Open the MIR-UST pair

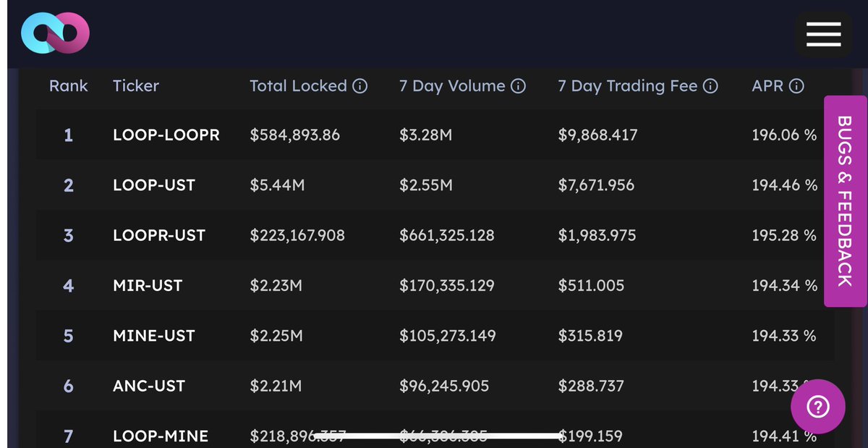(148, 285)
